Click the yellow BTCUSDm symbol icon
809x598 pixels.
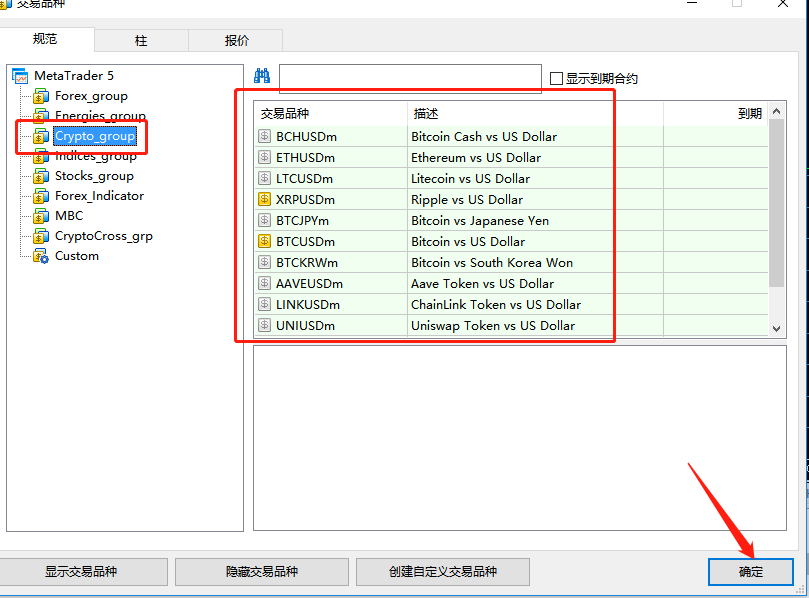265,241
